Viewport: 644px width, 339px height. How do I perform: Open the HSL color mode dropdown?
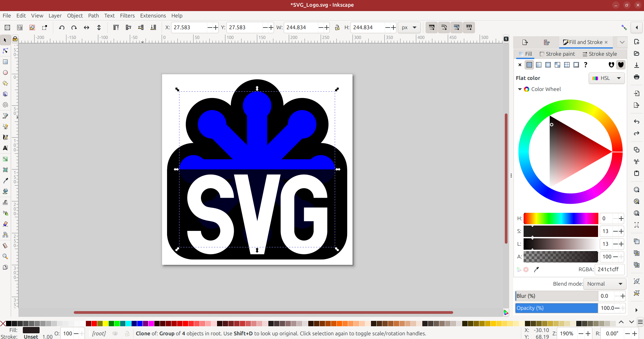click(x=606, y=78)
